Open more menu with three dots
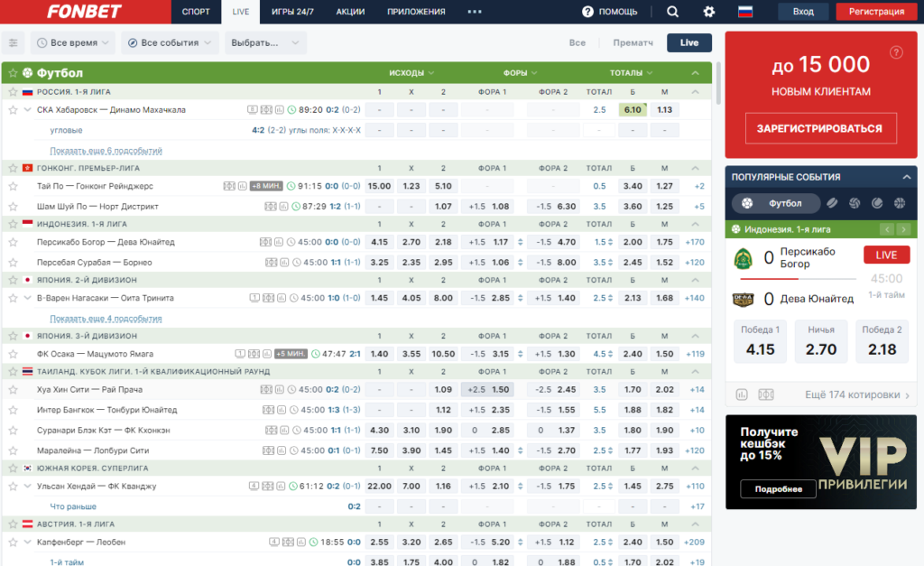924x566 pixels. (475, 12)
